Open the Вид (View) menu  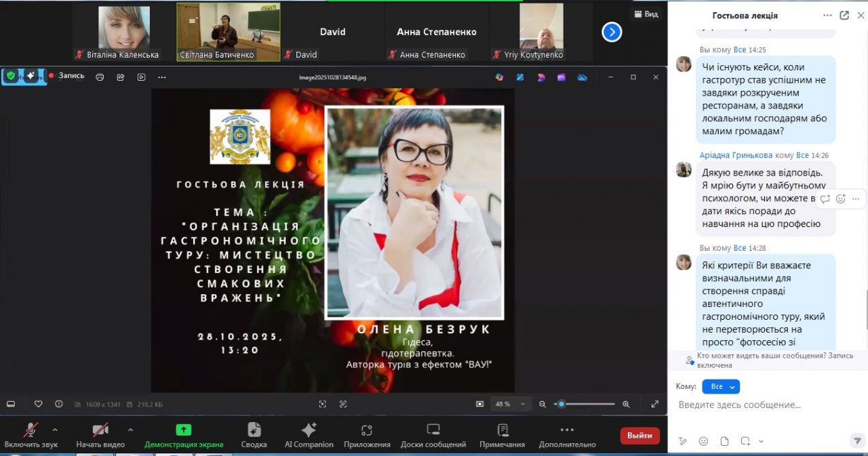click(646, 14)
